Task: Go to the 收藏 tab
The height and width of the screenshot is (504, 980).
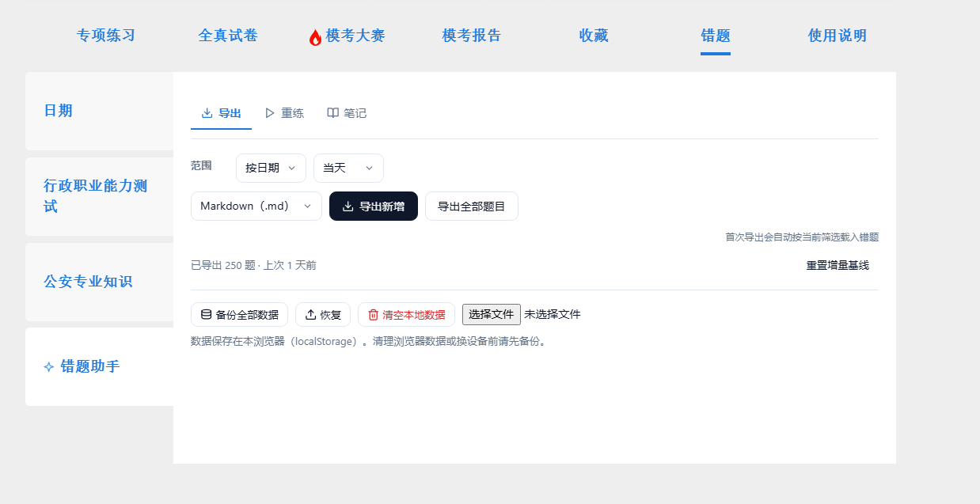Action: click(594, 36)
